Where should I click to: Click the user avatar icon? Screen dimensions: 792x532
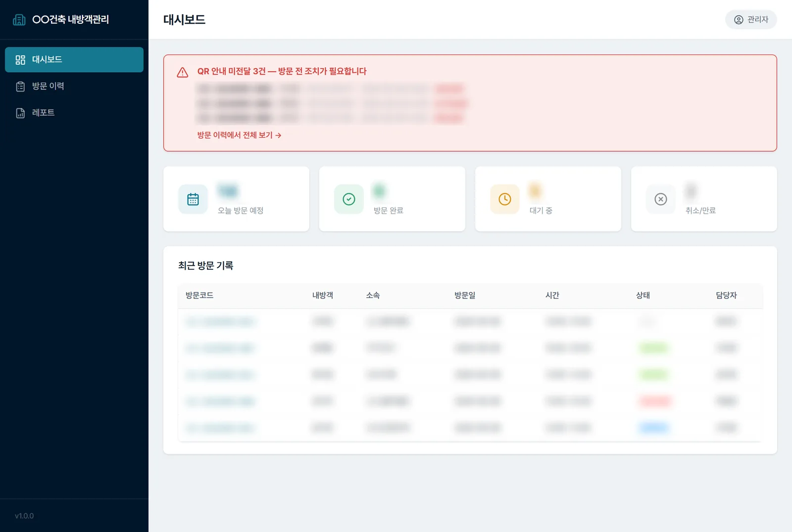click(x=739, y=20)
